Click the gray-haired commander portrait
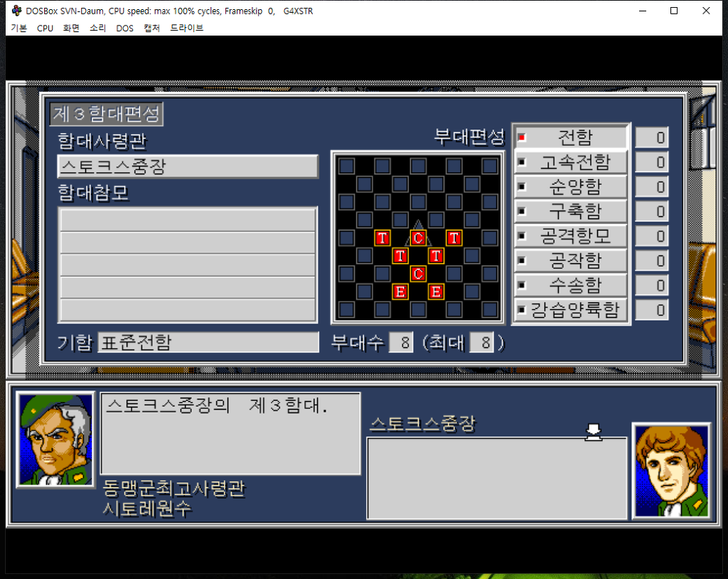The image size is (728, 579). click(55, 440)
